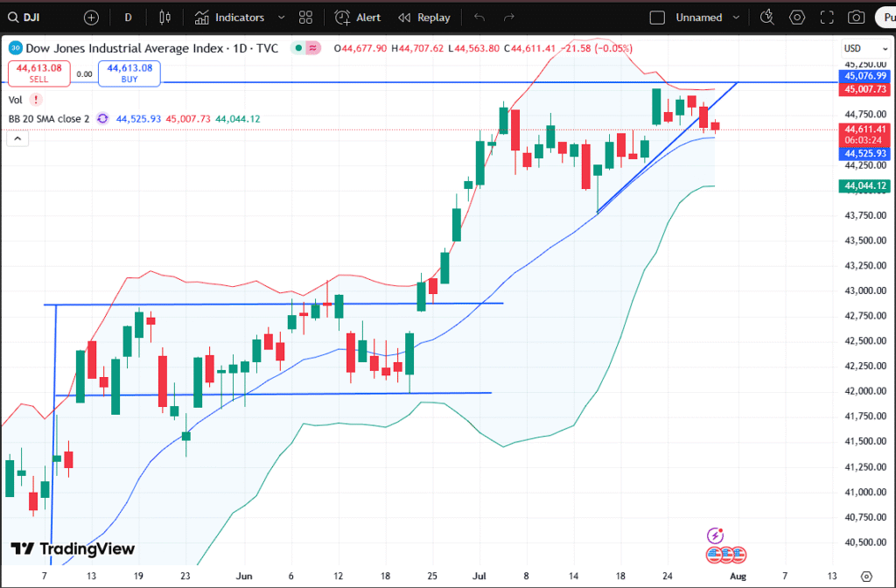Viewport: 896px width, 588px height.
Task: Click the BB indicator refresh icon
Action: coord(102,119)
